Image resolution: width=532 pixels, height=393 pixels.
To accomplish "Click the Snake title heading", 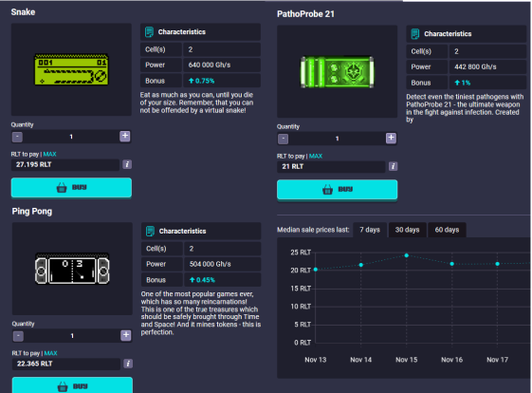I will tap(23, 12).
